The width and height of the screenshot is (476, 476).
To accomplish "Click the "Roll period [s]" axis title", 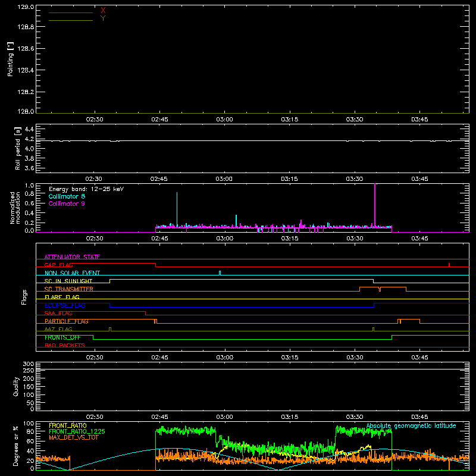I will pyautogui.click(x=18, y=148).
